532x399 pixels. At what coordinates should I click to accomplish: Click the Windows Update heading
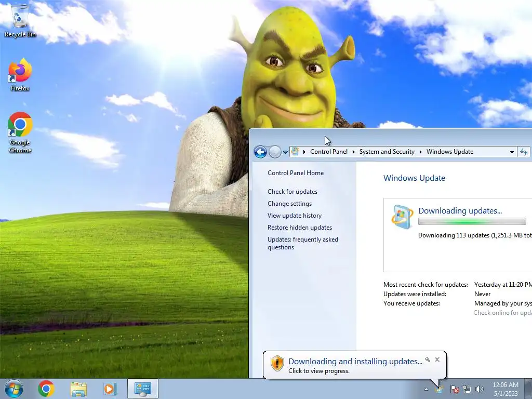pyautogui.click(x=414, y=178)
